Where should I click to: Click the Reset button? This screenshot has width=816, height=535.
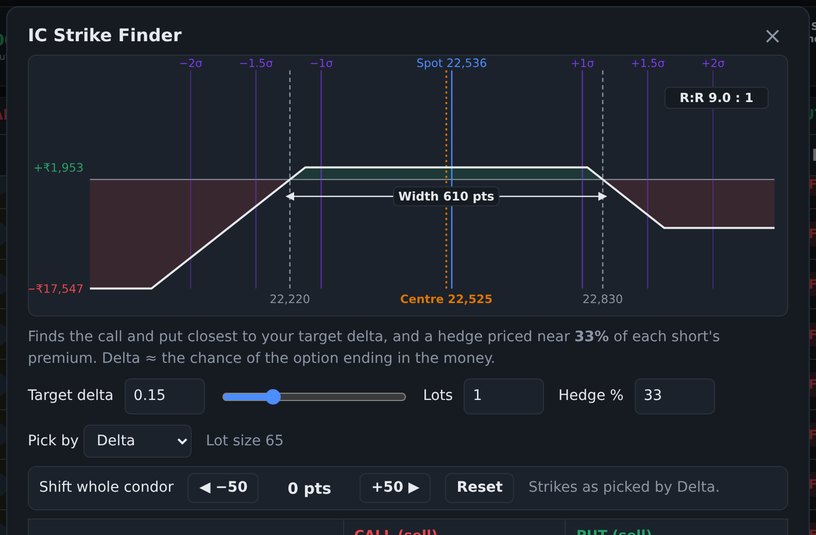479,488
